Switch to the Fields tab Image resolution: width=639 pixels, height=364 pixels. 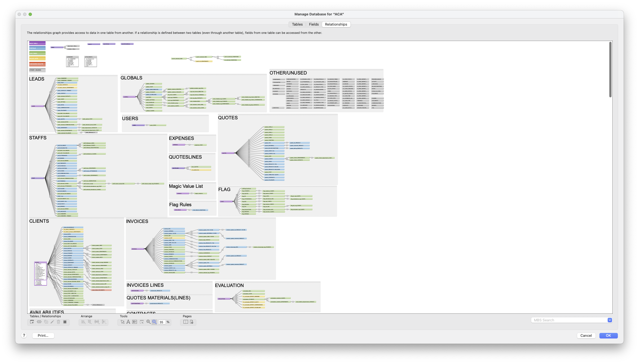click(314, 24)
